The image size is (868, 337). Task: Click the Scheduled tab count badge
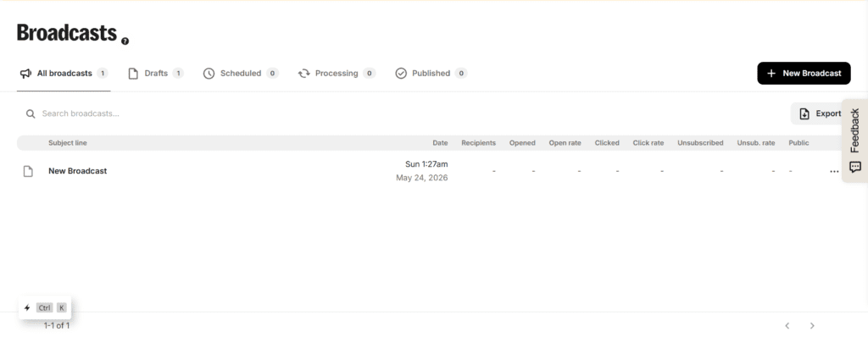(x=272, y=73)
